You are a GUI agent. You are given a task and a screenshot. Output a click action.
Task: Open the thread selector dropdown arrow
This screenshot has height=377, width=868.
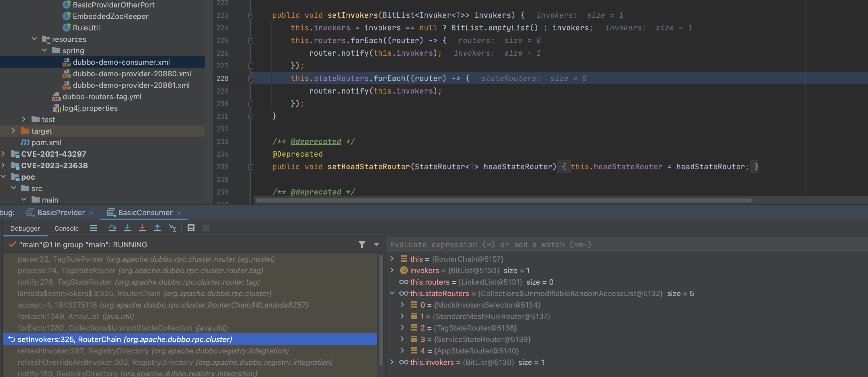(x=377, y=245)
